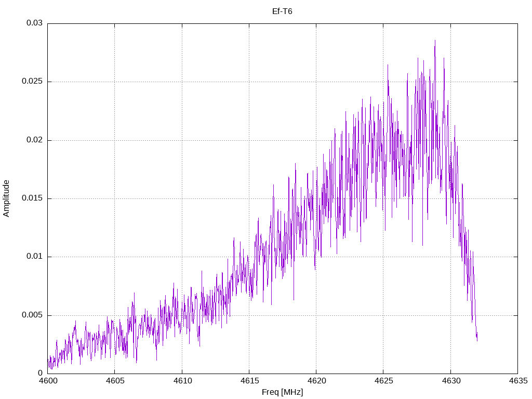This screenshot has height=399, width=532.
Task: Click the 4605 x-axis tick label
Action: (x=115, y=381)
